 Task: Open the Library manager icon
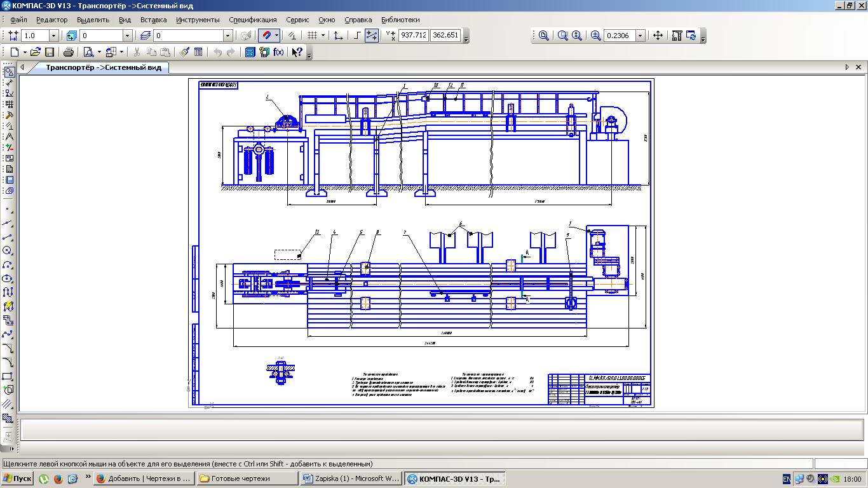(x=250, y=52)
